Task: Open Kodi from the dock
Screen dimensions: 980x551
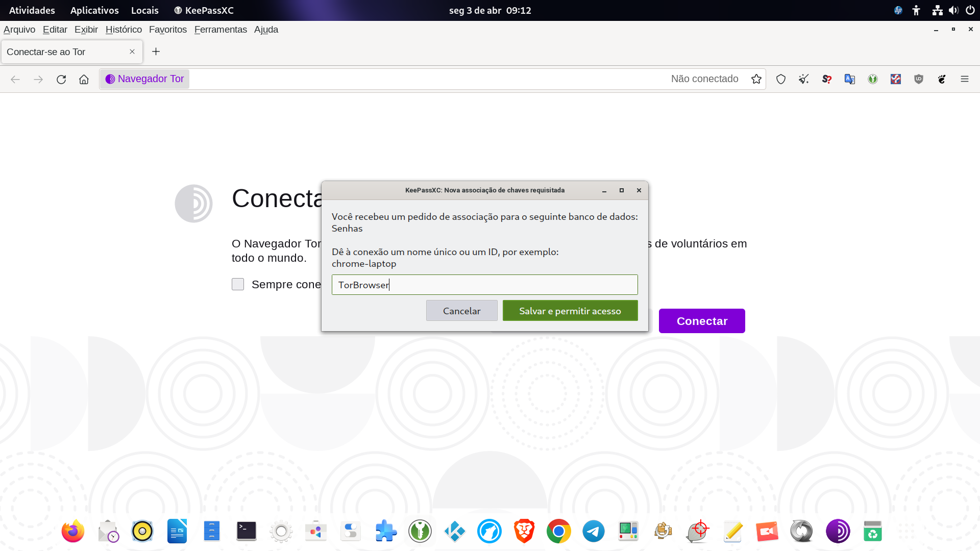Action: tap(454, 531)
